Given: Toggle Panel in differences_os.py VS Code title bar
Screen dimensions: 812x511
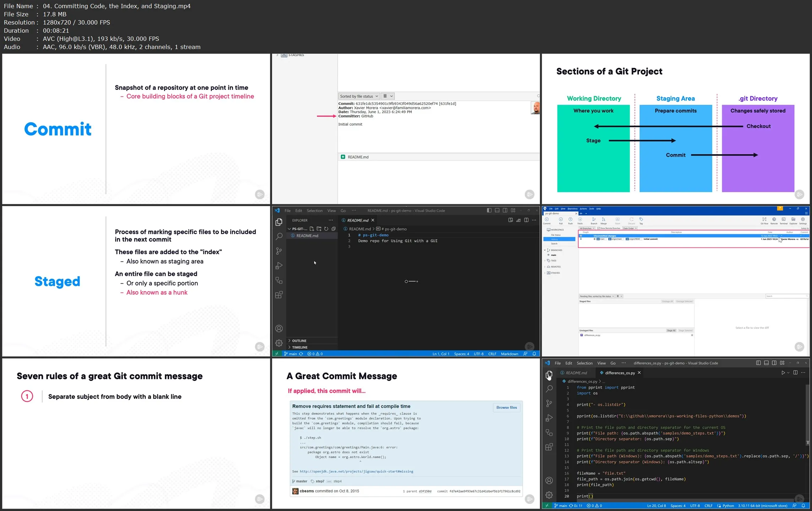Looking at the screenshot, I should pyautogui.click(x=766, y=363).
